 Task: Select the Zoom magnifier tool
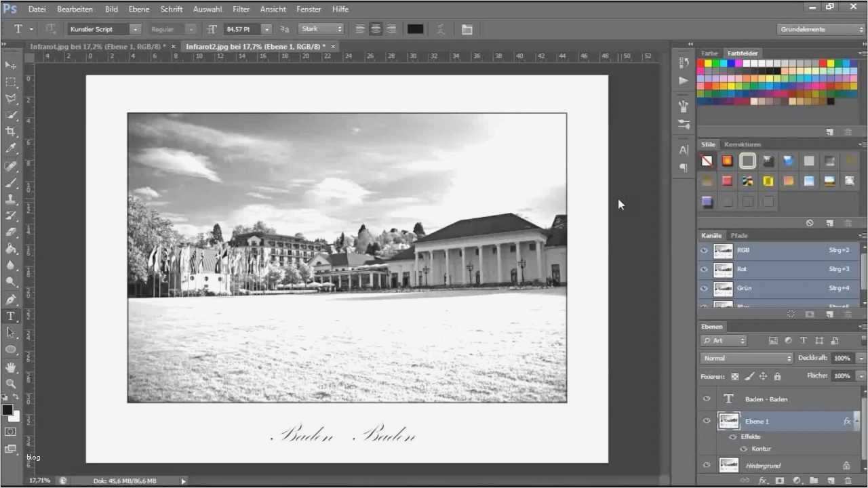(11, 384)
